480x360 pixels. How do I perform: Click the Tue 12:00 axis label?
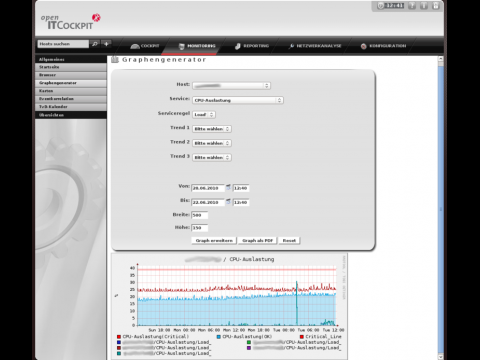(x=333, y=330)
